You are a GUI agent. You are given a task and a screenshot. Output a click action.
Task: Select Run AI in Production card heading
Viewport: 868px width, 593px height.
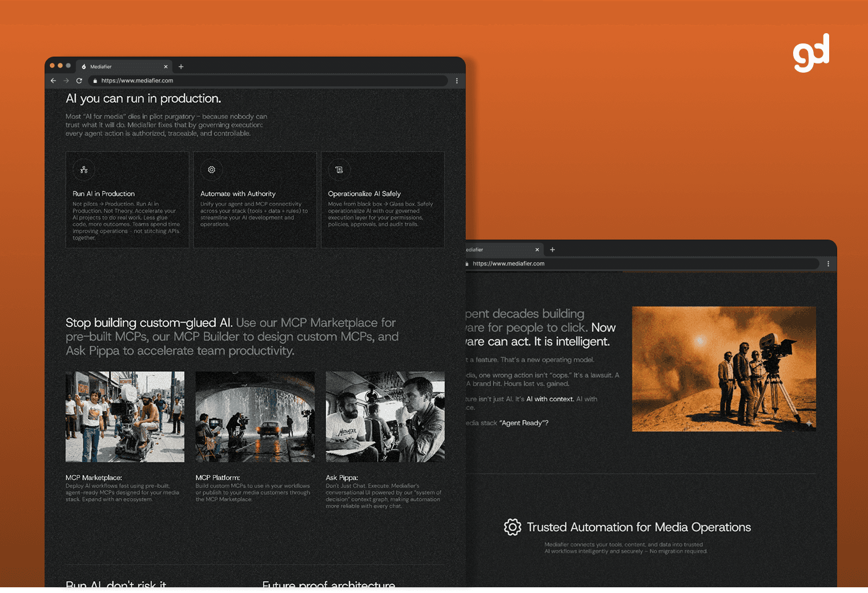(103, 194)
